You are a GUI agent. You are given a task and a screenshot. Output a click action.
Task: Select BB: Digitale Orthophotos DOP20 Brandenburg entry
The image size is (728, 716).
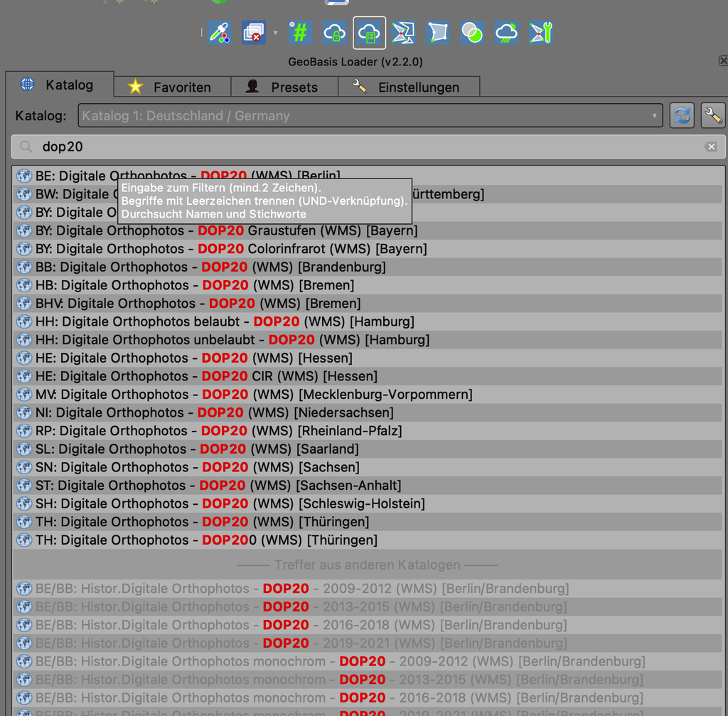(x=368, y=267)
